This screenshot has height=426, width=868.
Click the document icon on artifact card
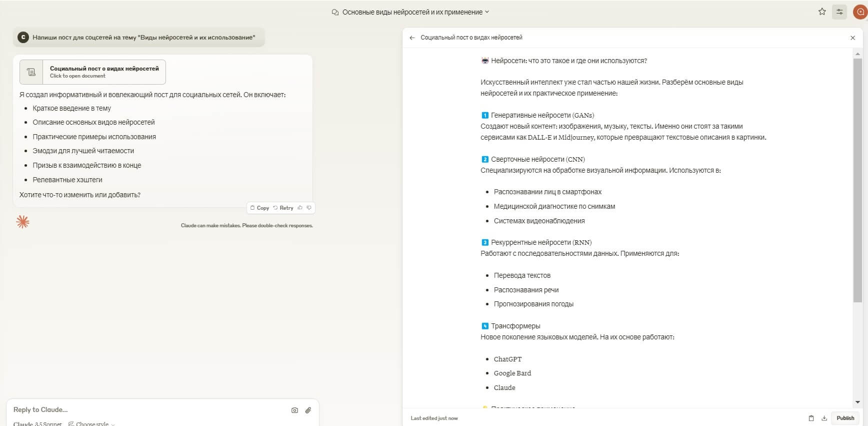coord(31,72)
